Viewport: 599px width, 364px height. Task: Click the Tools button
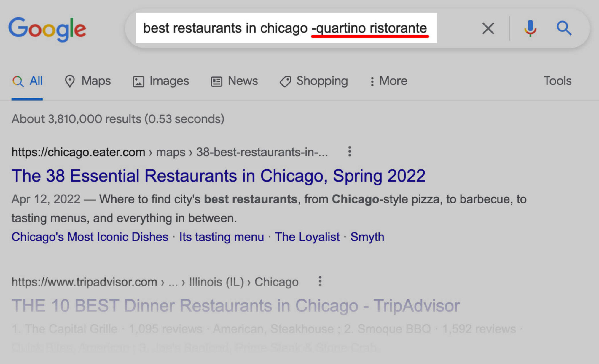click(x=557, y=81)
